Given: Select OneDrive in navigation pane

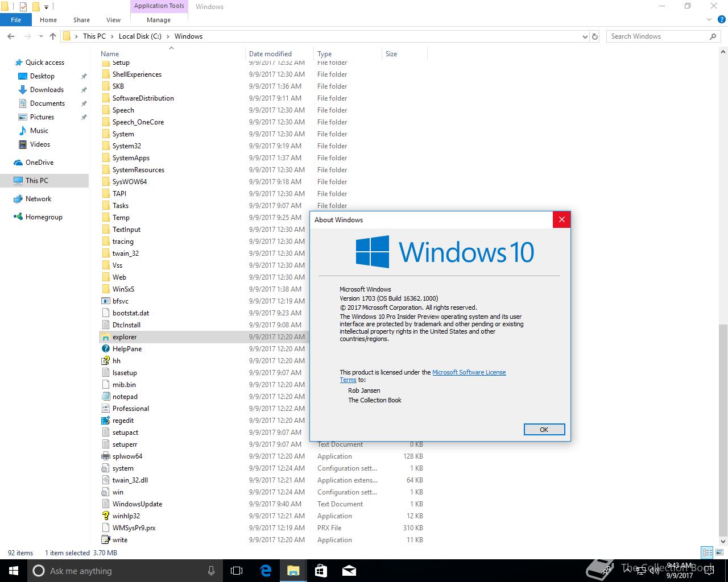Looking at the screenshot, I should [x=39, y=163].
